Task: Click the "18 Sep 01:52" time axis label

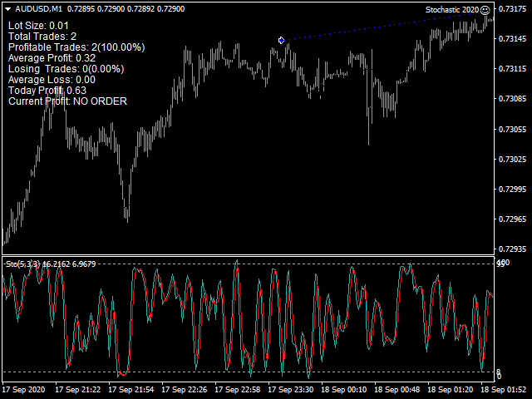Action: pos(504,390)
